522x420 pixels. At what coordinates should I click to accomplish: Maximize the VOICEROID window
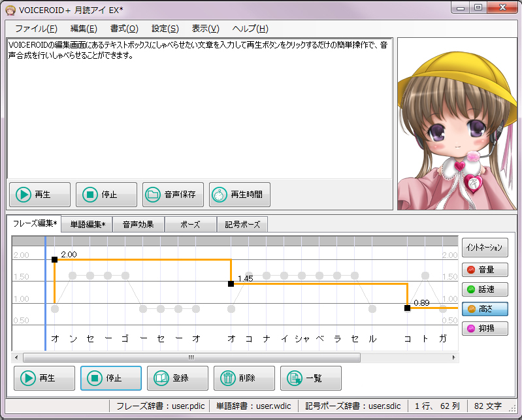coord(478,8)
